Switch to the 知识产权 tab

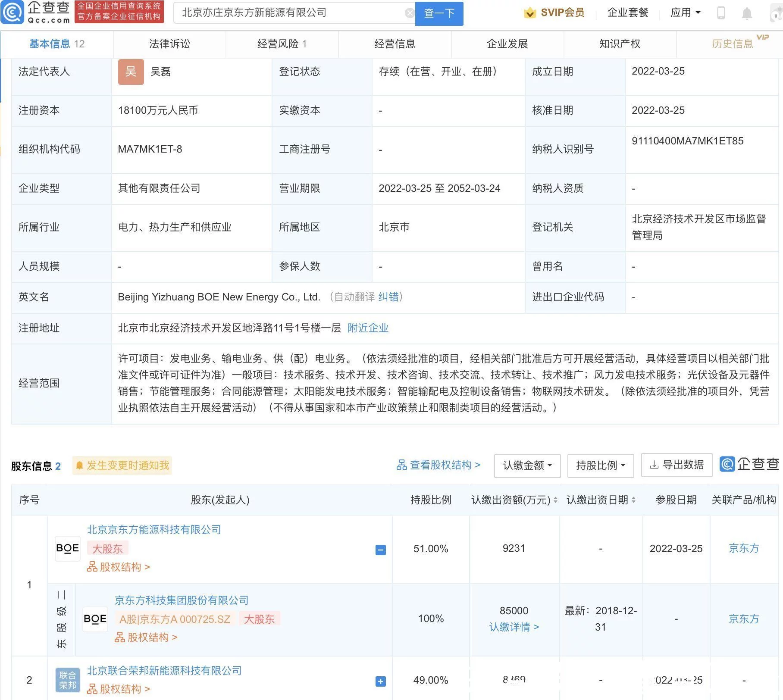620,44
